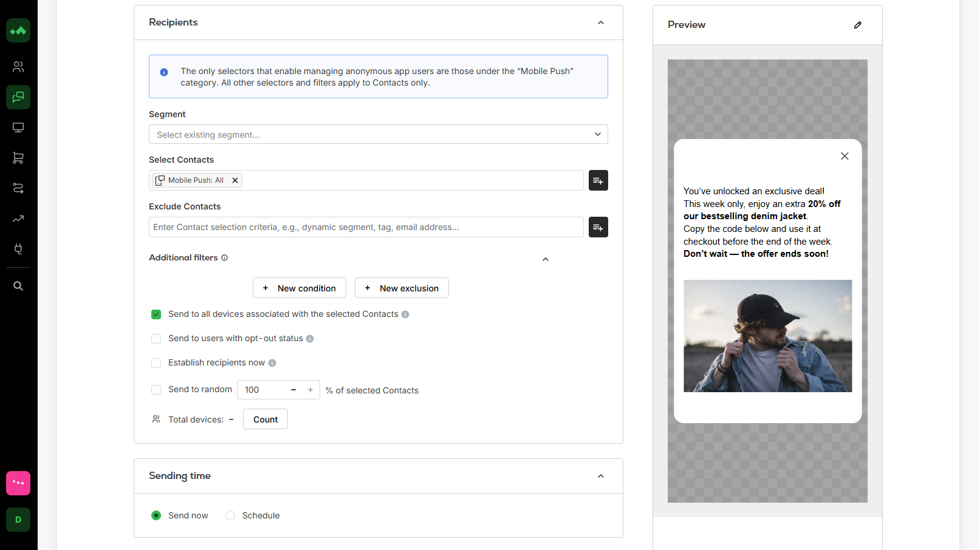Open selector list for Select Contacts
The width and height of the screenshot is (980, 550).
pos(598,180)
